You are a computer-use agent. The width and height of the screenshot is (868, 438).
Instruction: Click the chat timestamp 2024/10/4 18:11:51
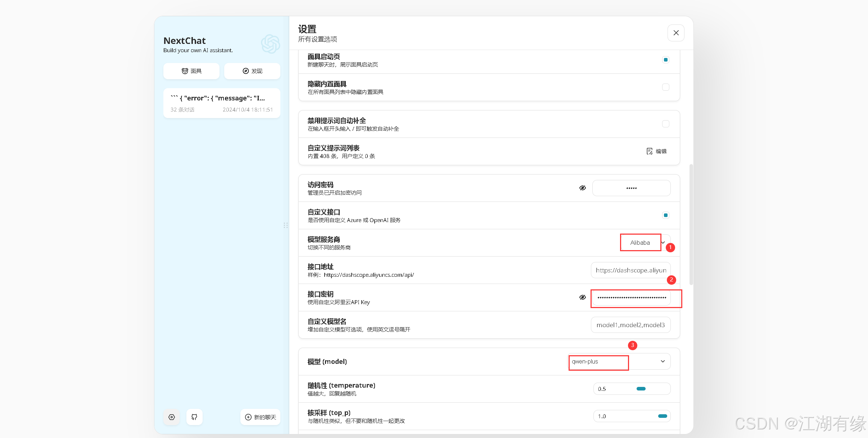coord(248,110)
